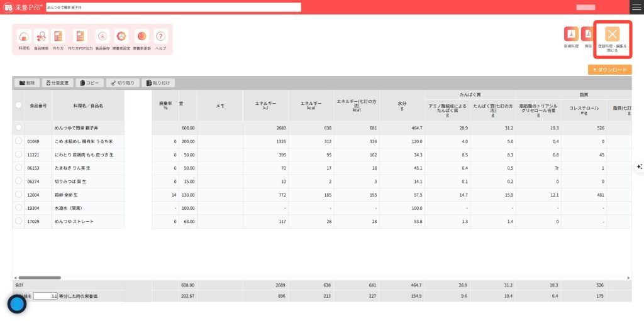Click the 分量変更 change quantity button
644x321 pixels.
58,83
